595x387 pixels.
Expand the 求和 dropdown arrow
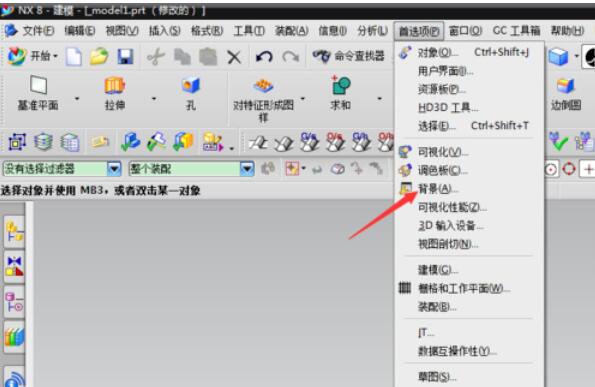tap(379, 99)
